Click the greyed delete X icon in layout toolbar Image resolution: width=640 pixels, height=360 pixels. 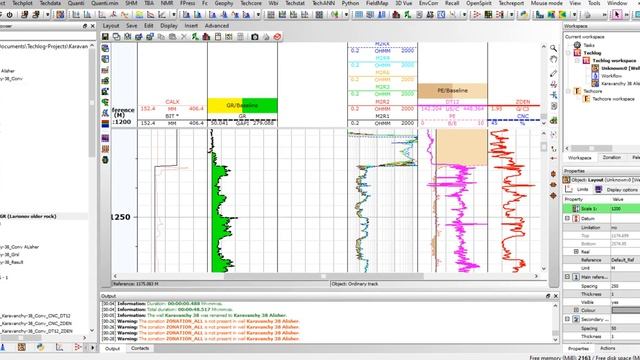(184, 37)
